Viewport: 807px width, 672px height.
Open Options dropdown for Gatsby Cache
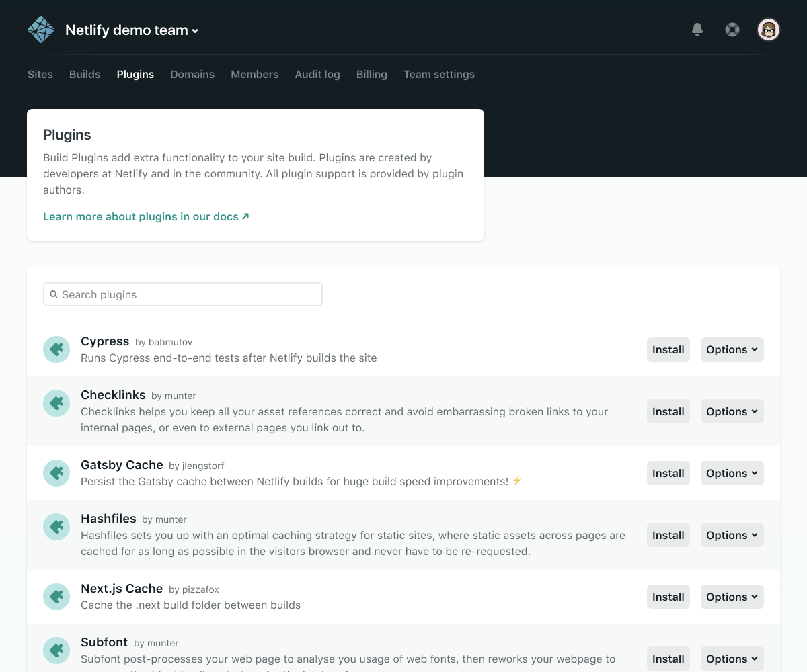click(732, 473)
